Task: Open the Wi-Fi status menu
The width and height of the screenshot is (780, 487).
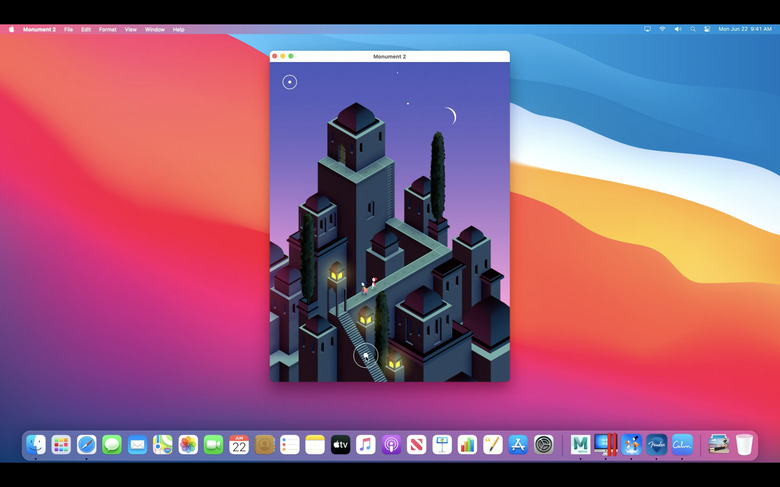Action: coord(662,29)
